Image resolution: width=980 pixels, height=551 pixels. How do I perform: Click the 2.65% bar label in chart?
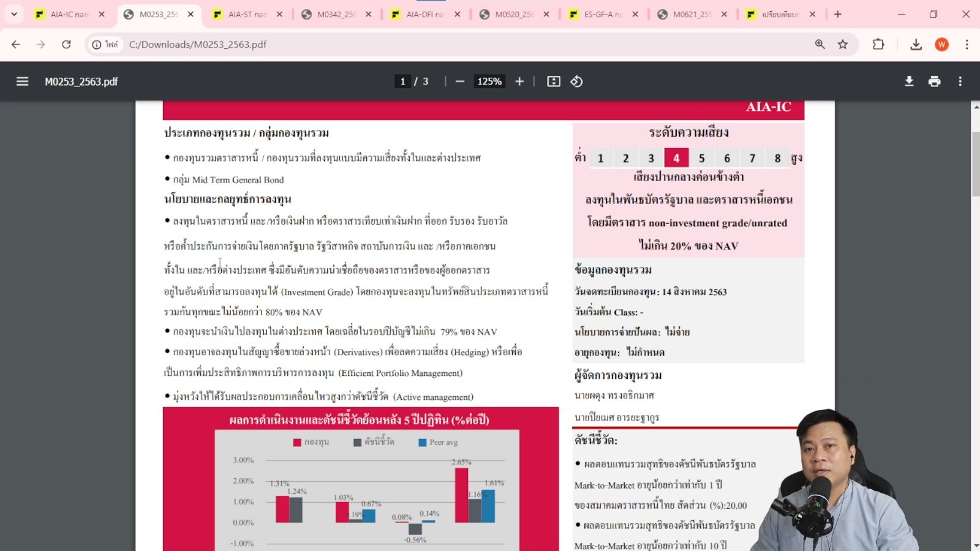[461, 462]
